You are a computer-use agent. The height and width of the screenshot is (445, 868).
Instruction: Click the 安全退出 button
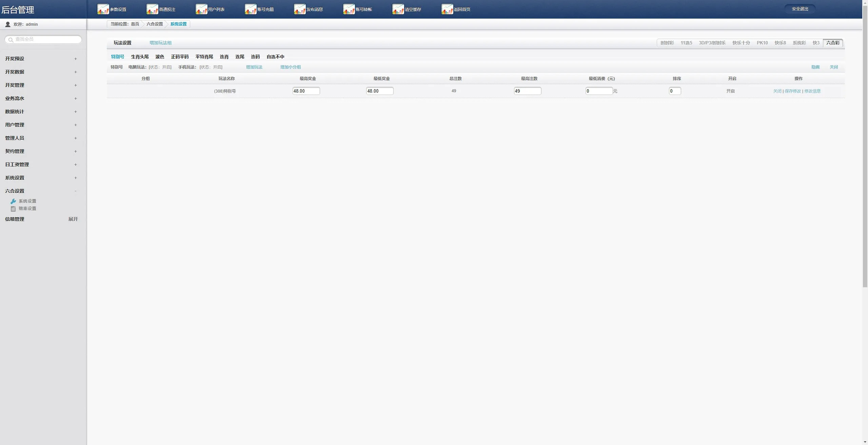click(x=800, y=9)
